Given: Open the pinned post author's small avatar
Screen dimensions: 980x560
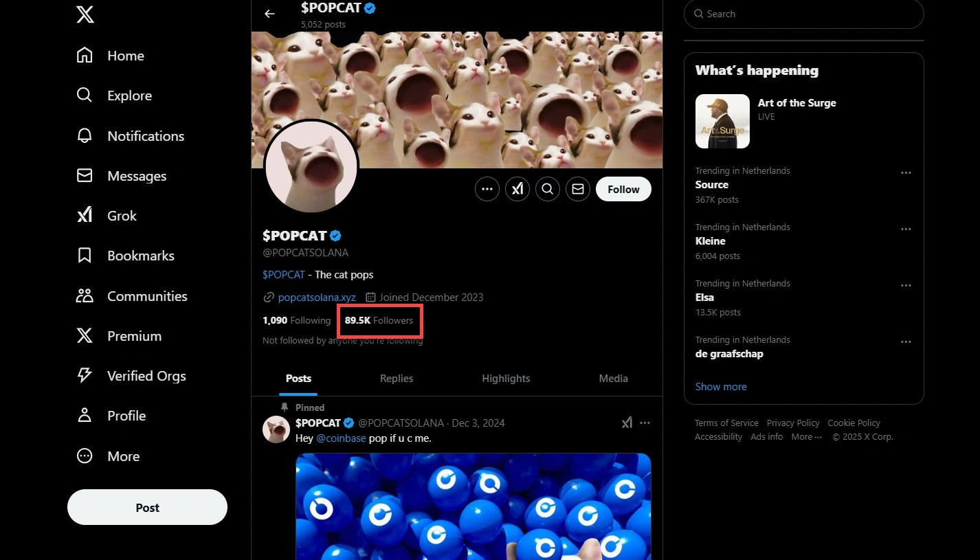Looking at the screenshot, I should [x=276, y=429].
